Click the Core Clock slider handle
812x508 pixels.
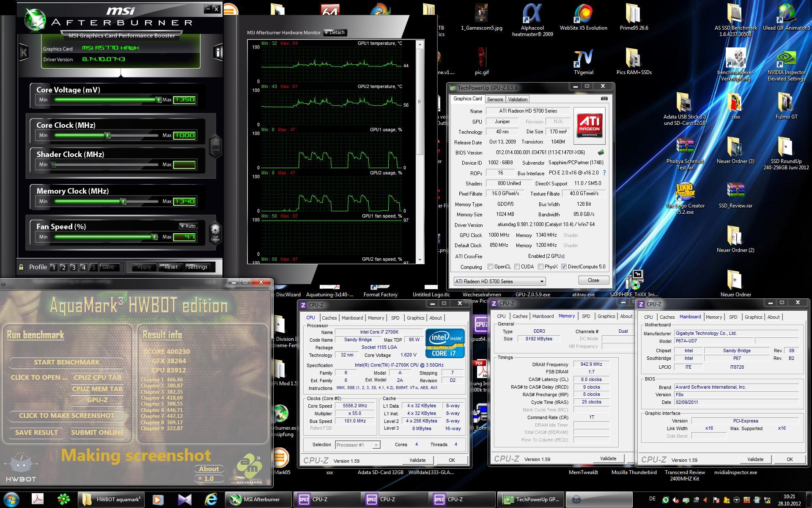point(107,135)
